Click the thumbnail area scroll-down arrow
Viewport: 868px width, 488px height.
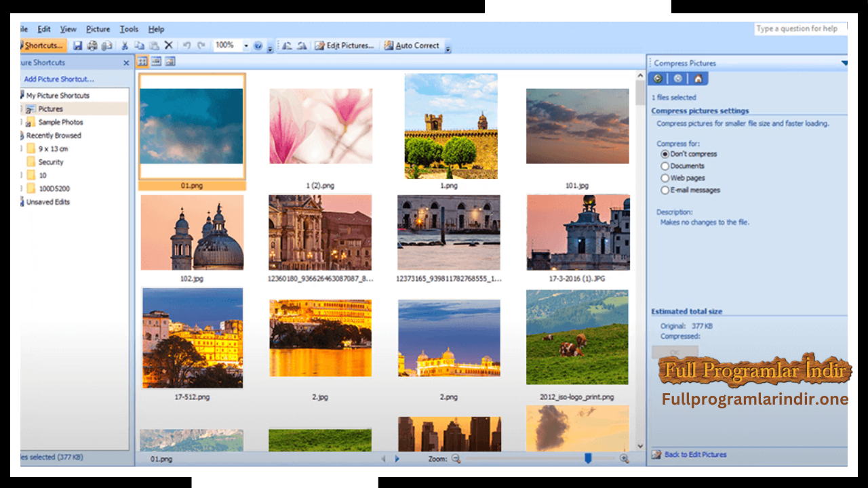640,446
